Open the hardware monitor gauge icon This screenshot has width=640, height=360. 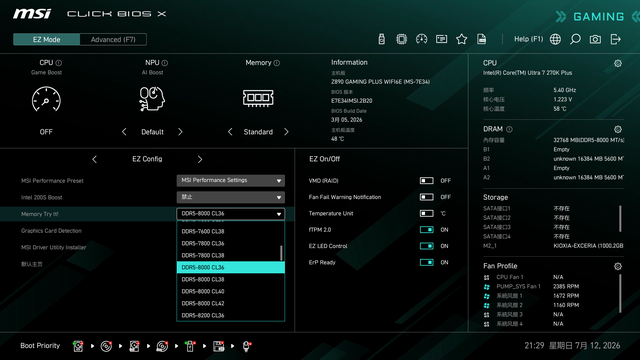tap(421, 39)
